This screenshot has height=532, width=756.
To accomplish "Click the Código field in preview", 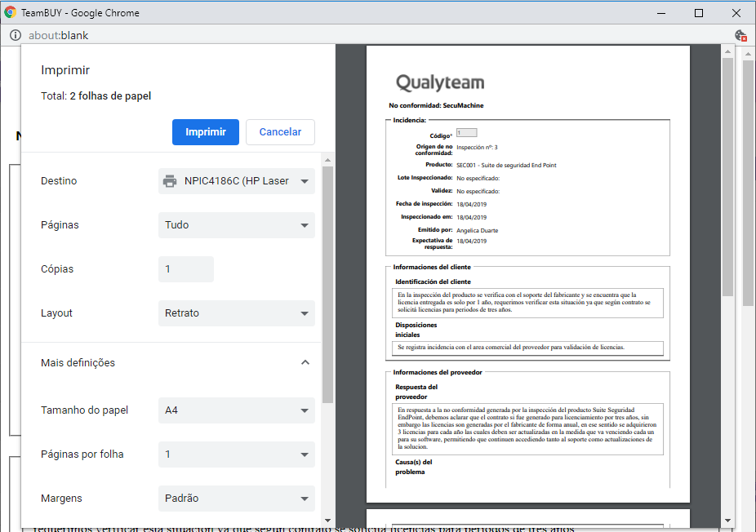I will pos(467,132).
